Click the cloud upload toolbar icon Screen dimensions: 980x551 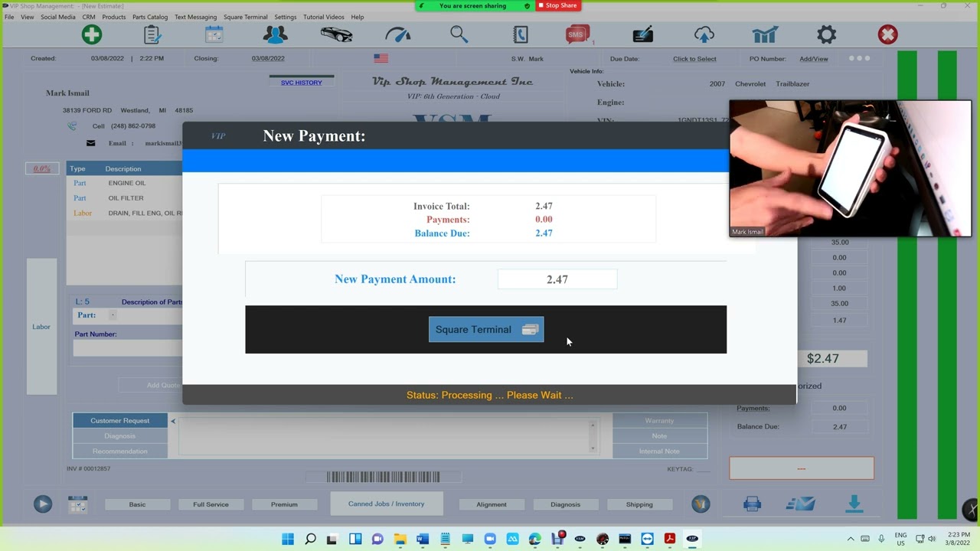coord(704,34)
